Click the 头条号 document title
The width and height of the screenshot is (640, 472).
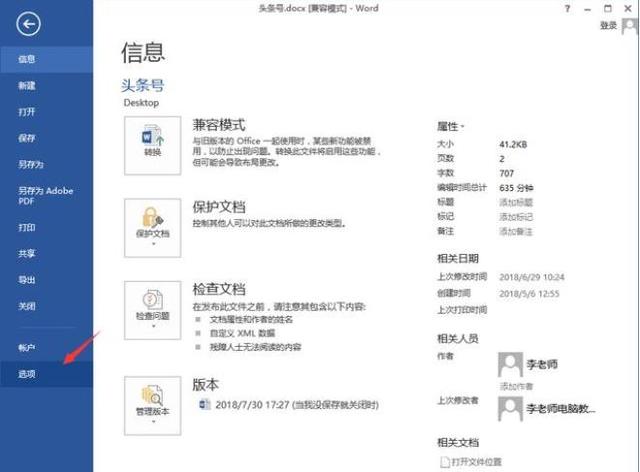click(142, 85)
